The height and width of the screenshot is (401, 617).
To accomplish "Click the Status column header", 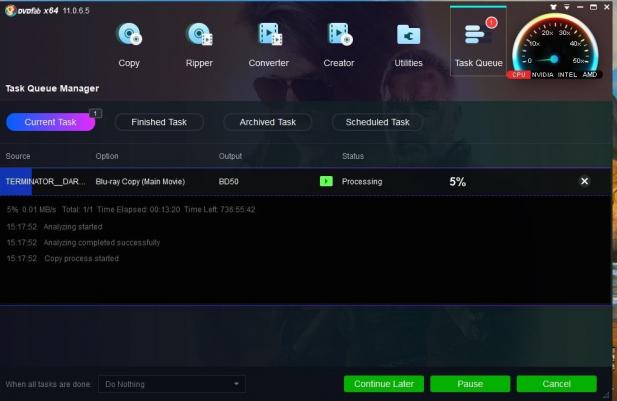I will pyautogui.click(x=353, y=156).
